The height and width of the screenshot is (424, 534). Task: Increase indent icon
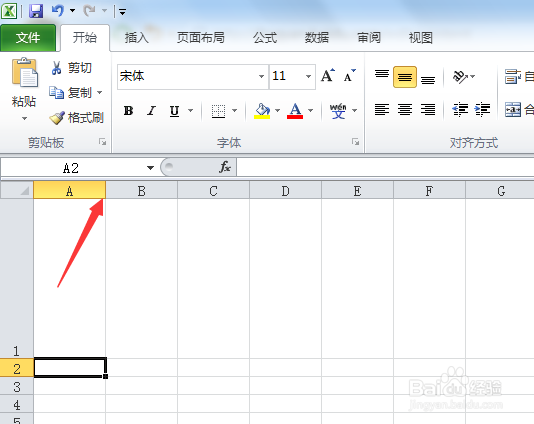[482, 110]
